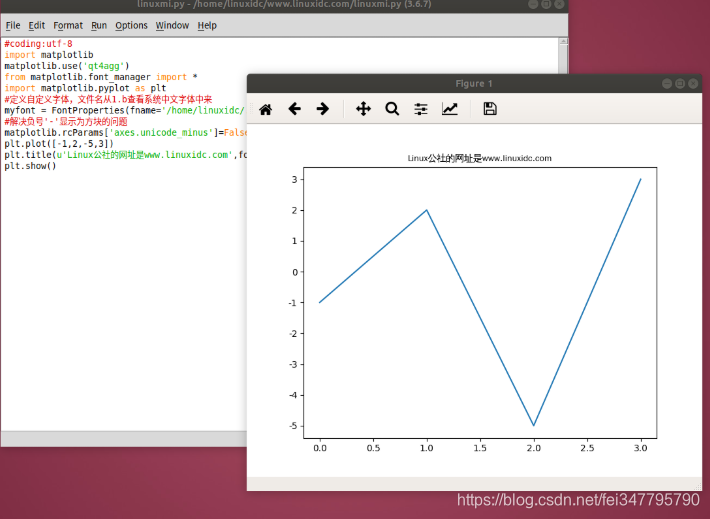Activate the pan axes tool
710x519 pixels.
point(363,109)
